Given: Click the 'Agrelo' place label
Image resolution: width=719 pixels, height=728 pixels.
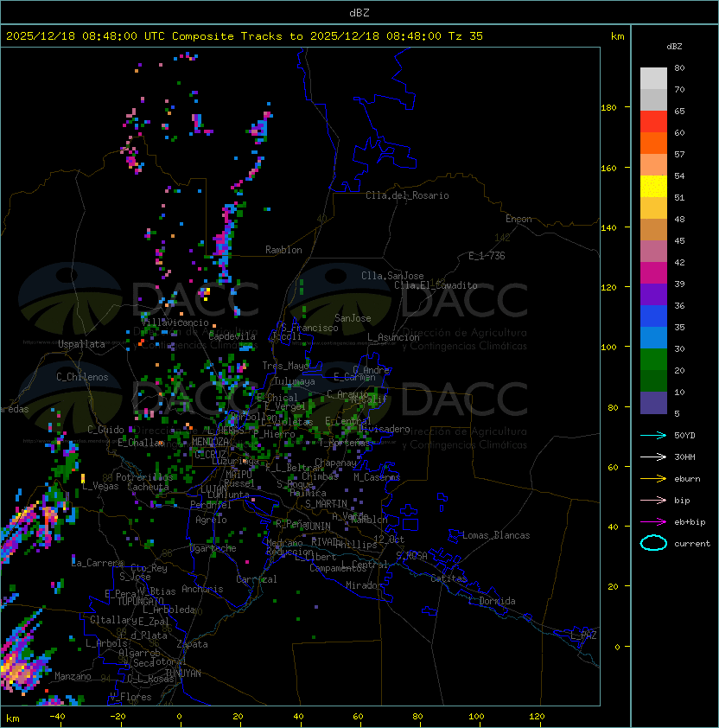Looking at the screenshot, I should pyautogui.click(x=211, y=520).
